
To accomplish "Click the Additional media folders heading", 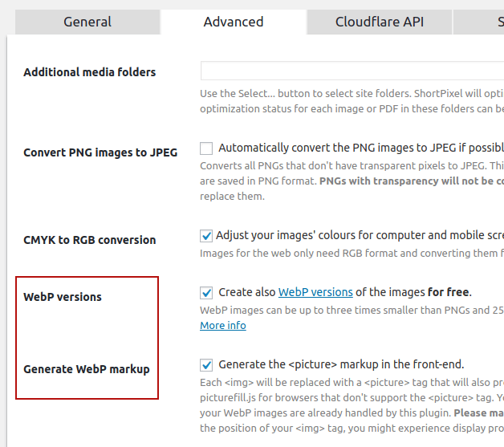I will [x=89, y=72].
